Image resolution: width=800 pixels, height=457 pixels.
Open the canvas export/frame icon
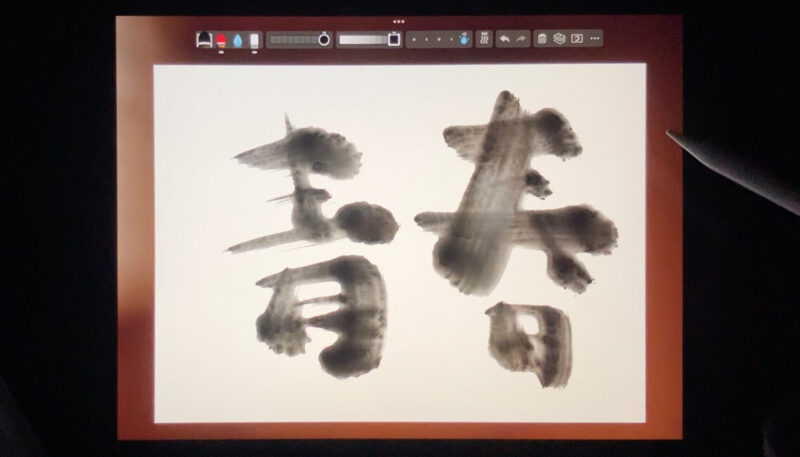[x=577, y=38]
